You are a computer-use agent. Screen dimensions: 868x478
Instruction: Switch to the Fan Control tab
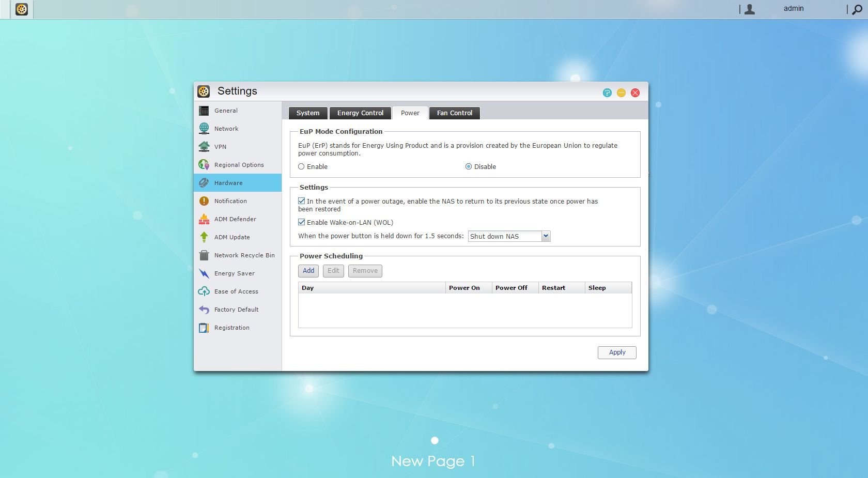click(455, 113)
